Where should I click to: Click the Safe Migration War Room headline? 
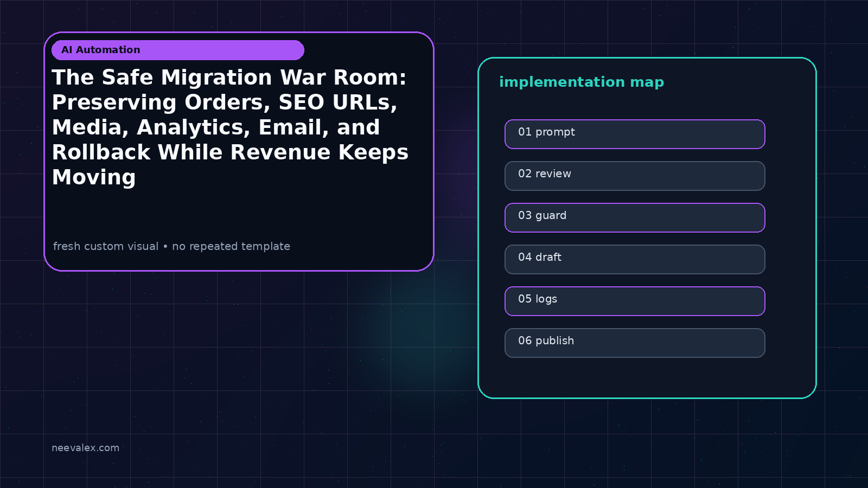tap(230, 127)
